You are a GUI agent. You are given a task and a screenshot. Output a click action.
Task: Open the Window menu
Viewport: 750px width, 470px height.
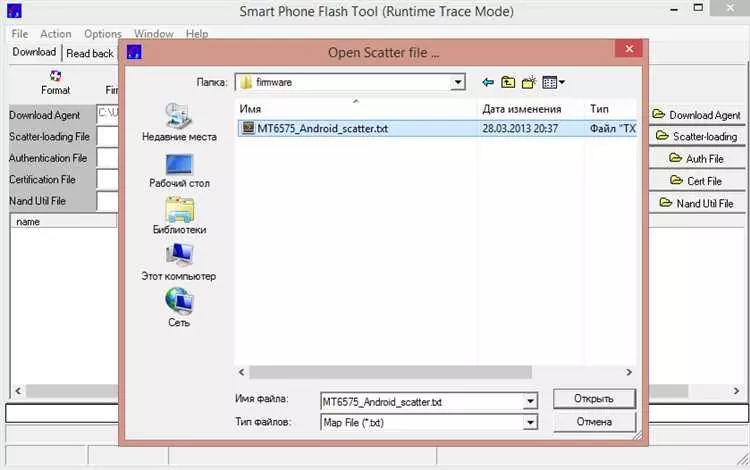click(154, 34)
